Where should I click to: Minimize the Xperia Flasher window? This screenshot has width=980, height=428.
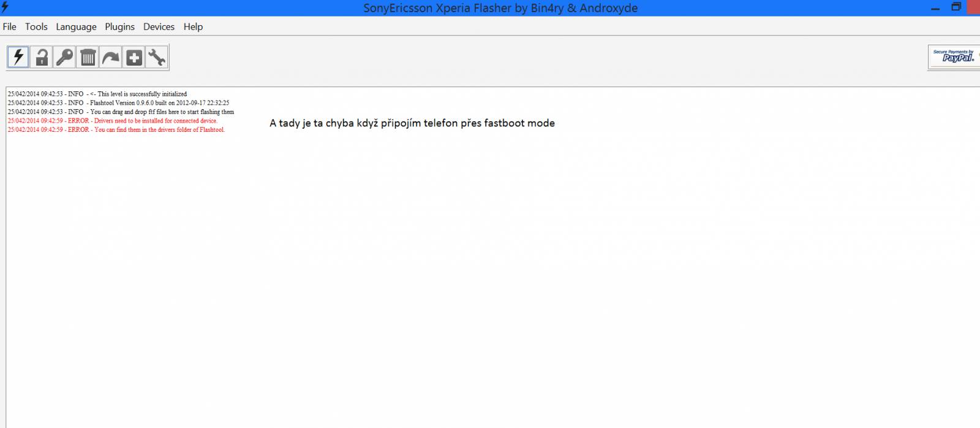click(x=937, y=7)
